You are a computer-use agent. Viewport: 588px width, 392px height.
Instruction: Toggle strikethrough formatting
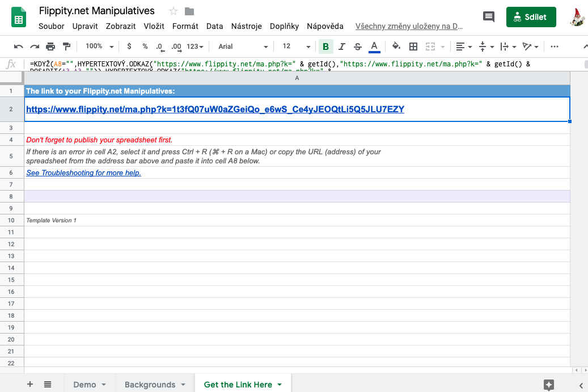(358, 47)
